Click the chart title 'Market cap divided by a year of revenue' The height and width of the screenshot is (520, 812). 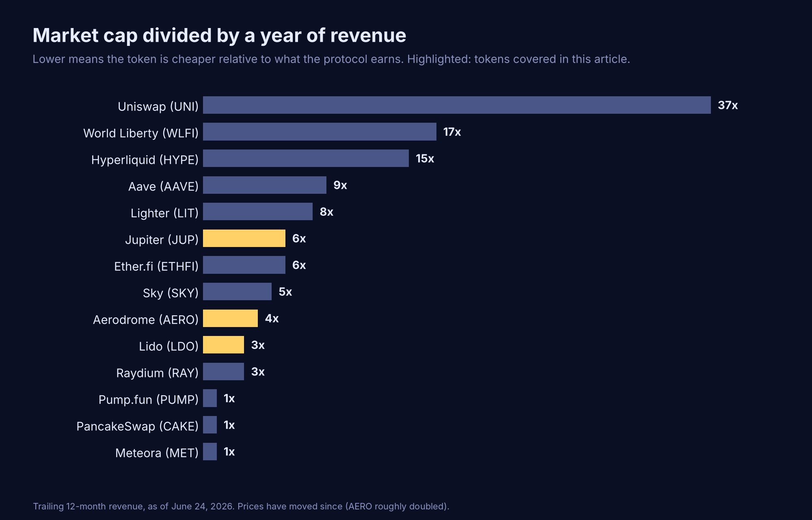(219, 35)
